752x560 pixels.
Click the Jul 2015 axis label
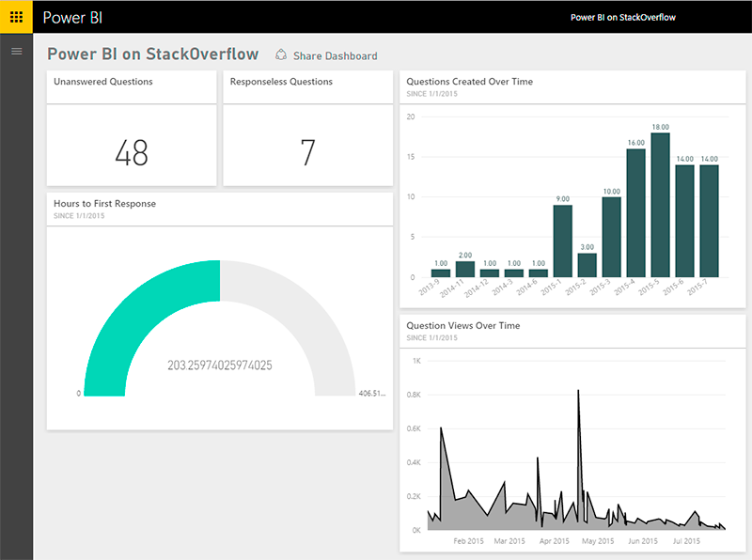pos(686,541)
